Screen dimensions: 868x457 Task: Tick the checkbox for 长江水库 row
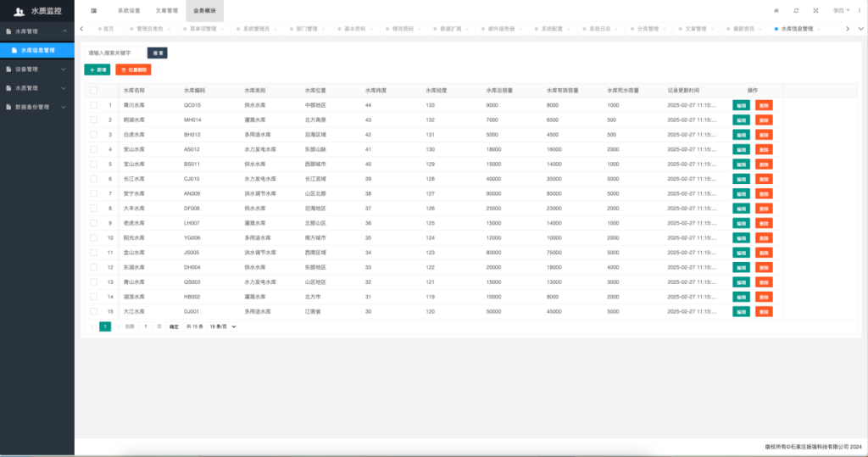click(94, 179)
